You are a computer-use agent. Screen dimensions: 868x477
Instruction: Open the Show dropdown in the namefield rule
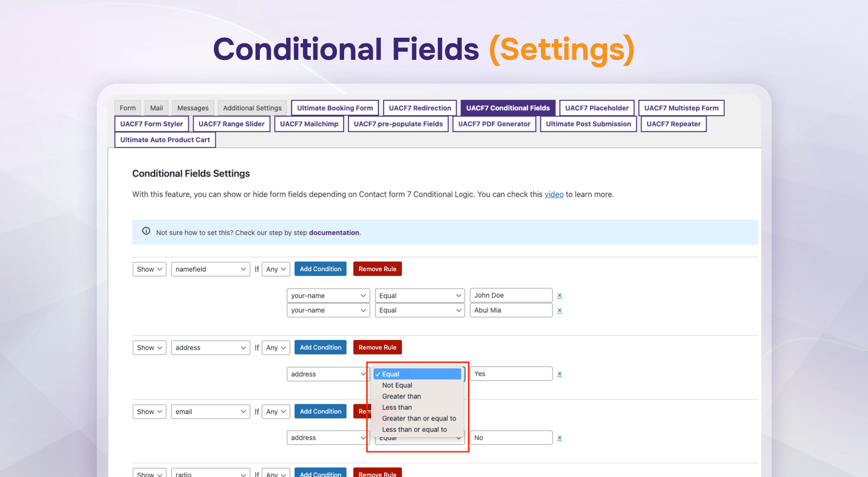(149, 269)
